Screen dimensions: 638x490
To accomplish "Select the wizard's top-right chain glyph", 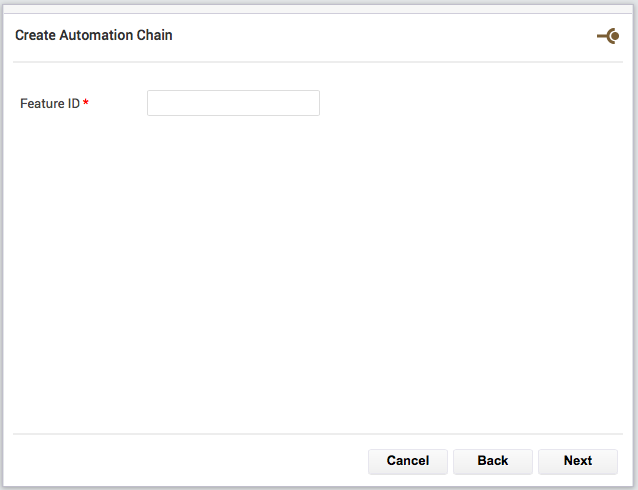I will click(608, 36).
